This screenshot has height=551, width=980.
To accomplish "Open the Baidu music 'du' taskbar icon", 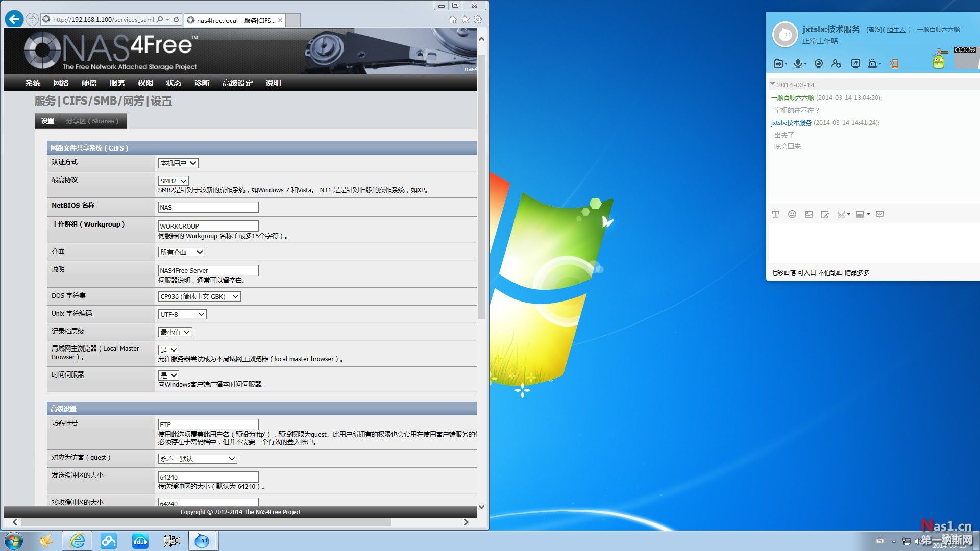I will click(140, 541).
